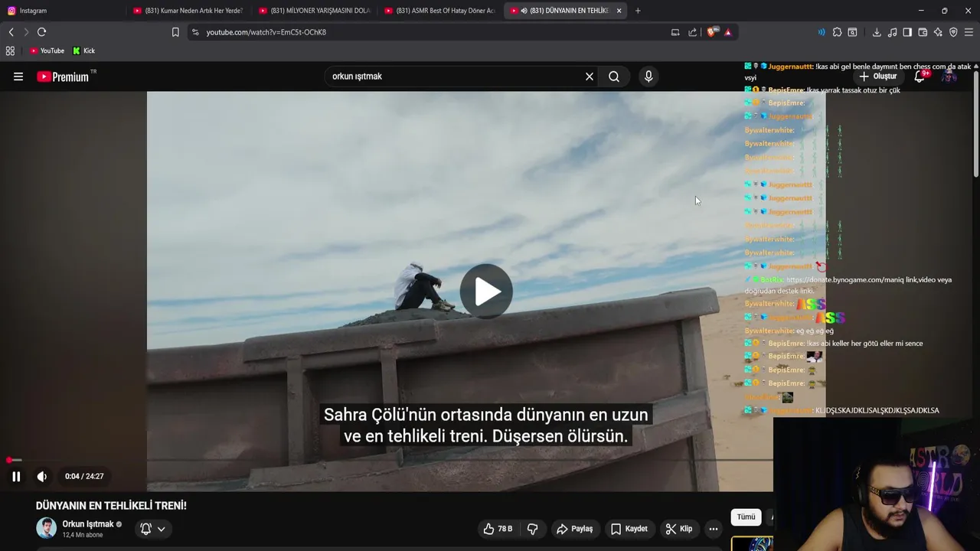Open downloads toolbar icon

pos(877,32)
